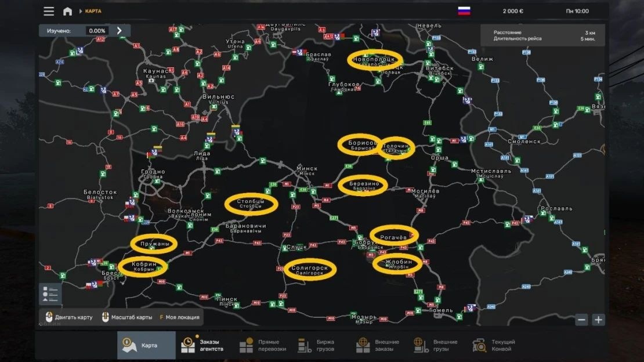Select Солигорск city label on the map
The image size is (644, 362).
point(310,268)
